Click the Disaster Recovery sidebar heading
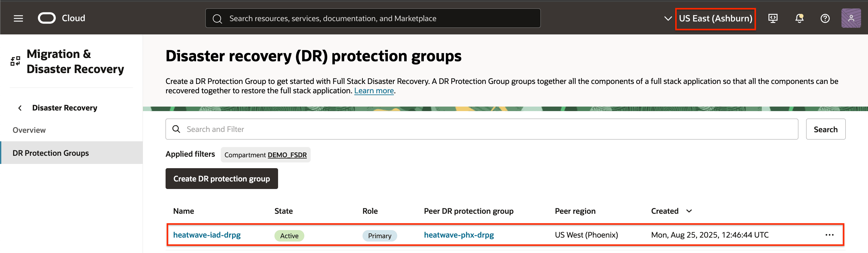 (65, 108)
